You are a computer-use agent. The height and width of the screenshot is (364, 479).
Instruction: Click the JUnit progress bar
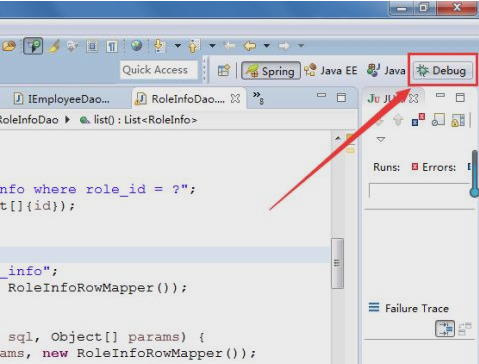(419, 190)
